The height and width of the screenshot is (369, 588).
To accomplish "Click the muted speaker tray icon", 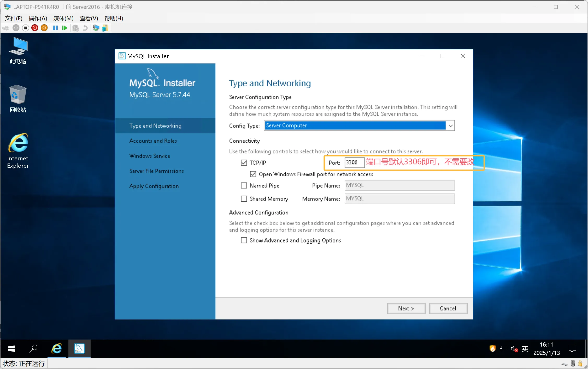I will (514, 349).
